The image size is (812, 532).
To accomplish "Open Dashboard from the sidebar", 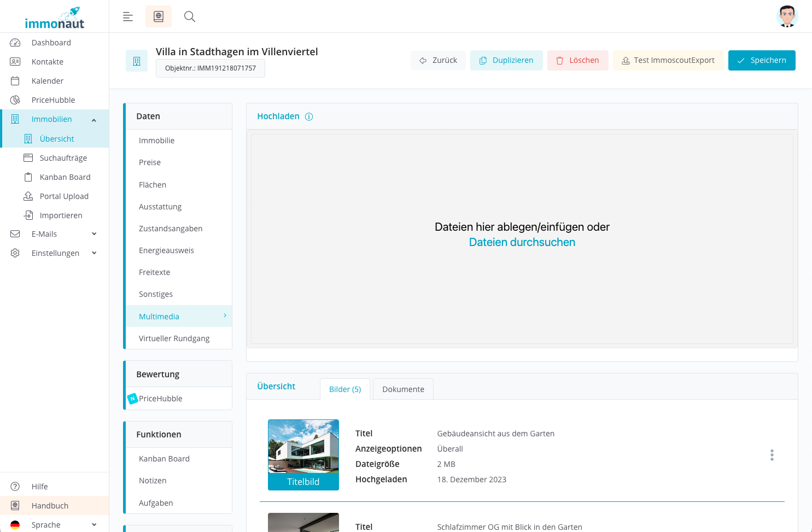I will pyautogui.click(x=51, y=43).
